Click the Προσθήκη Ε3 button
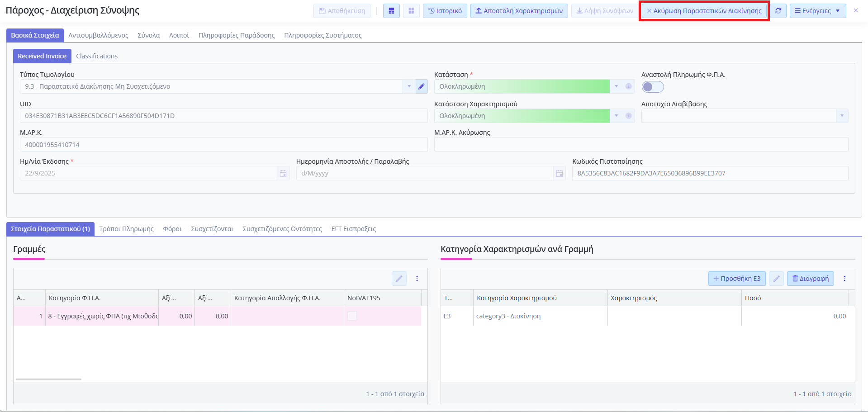Viewport: 868px width, 412px height. (x=737, y=279)
